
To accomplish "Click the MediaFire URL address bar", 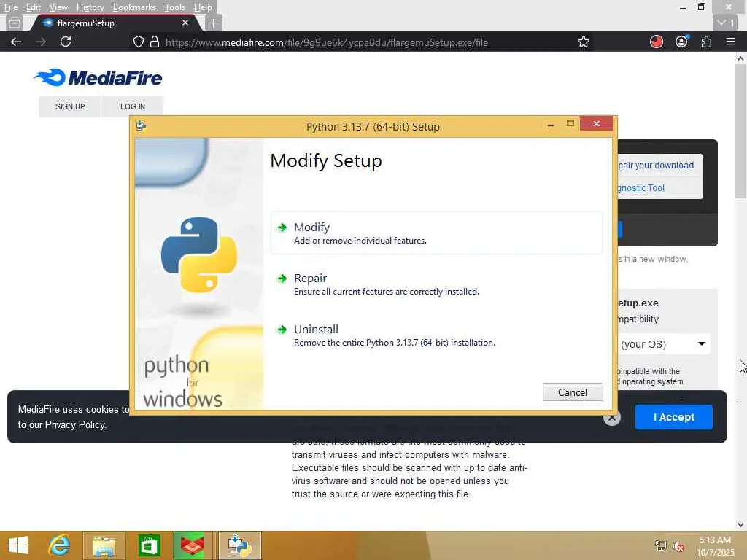I will pos(326,42).
